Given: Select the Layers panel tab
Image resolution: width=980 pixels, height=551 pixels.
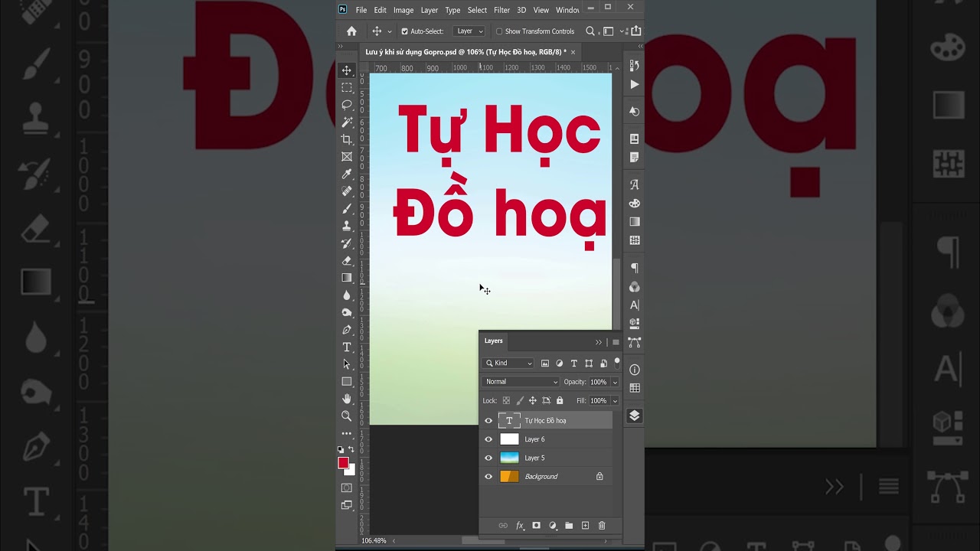Looking at the screenshot, I should 494,341.
